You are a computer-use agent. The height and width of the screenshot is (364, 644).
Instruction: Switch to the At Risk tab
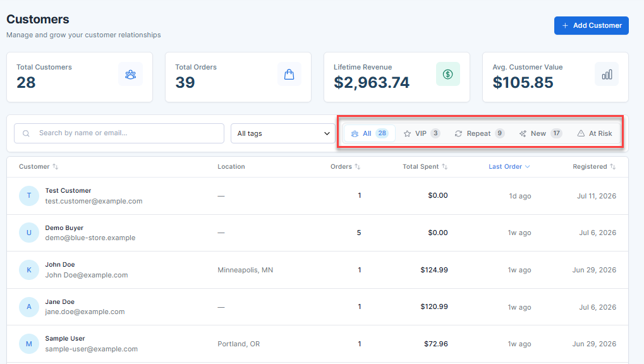[595, 133]
